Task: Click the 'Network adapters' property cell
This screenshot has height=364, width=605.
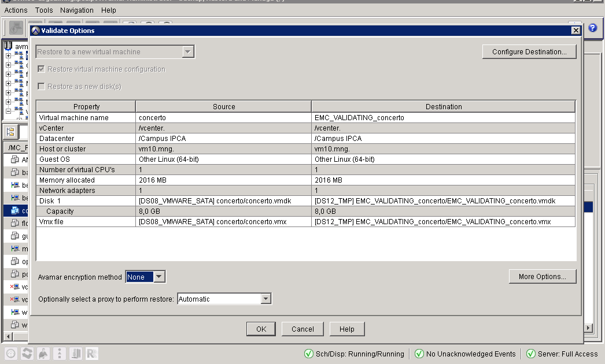Action: point(86,191)
